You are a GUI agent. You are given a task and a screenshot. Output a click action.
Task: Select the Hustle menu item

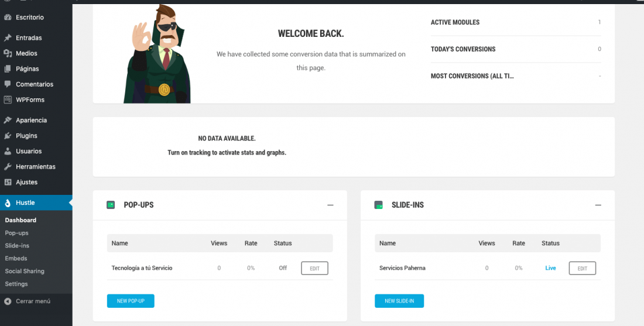[x=36, y=203]
